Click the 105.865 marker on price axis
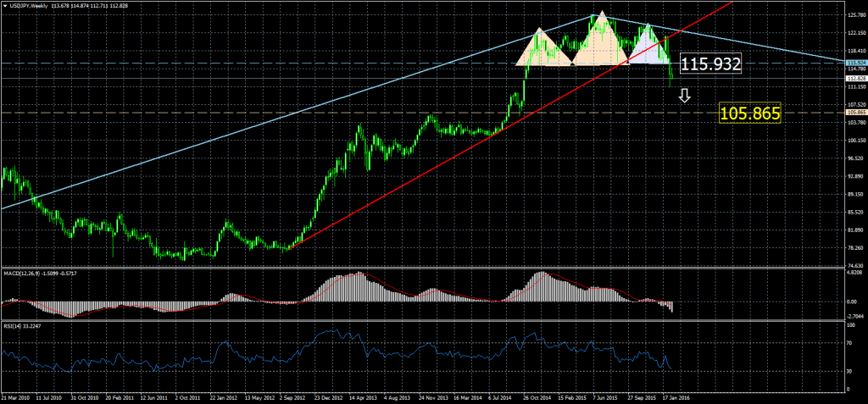Image resolution: width=868 pixels, height=404 pixels. (855, 112)
